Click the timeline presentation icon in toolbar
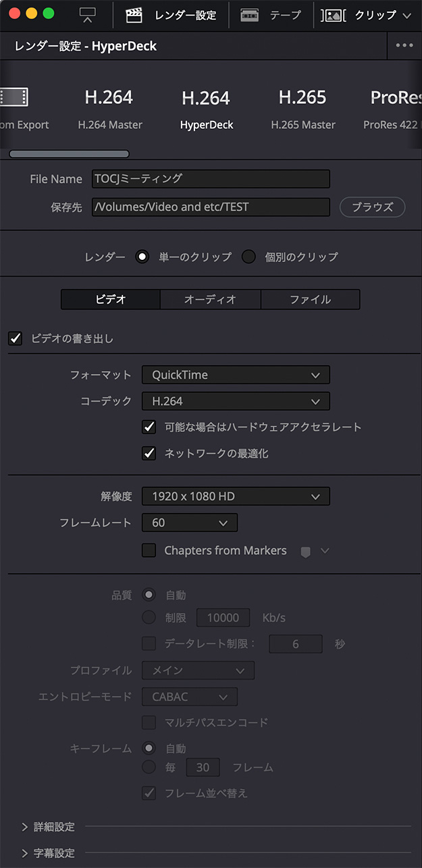422x868 pixels. [x=88, y=15]
